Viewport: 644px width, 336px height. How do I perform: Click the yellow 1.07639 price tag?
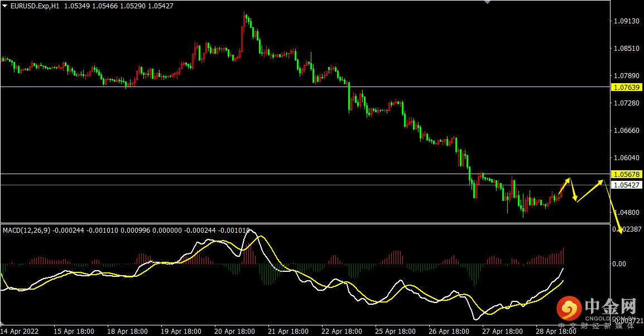coord(626,87)
